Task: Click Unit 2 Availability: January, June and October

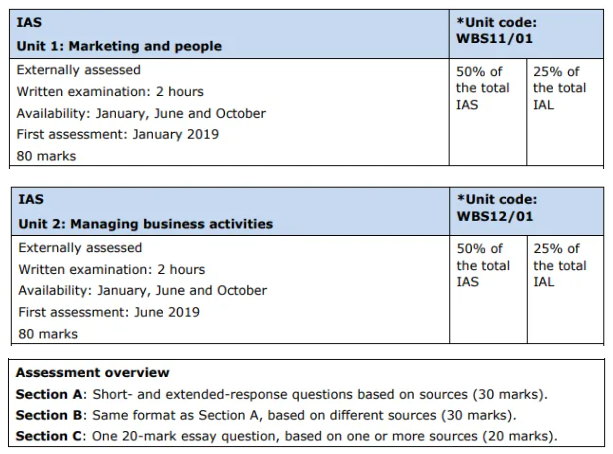Action: click(x=143, y=291)
